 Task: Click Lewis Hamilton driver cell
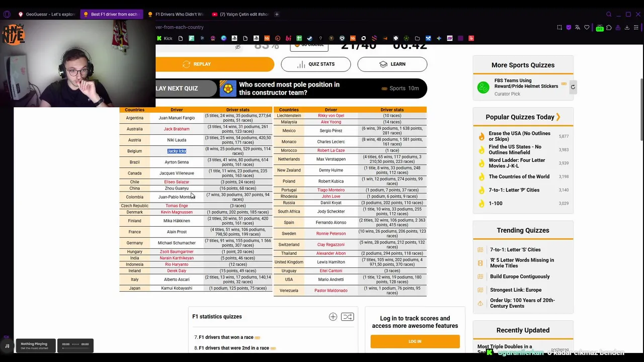(331, 262)
